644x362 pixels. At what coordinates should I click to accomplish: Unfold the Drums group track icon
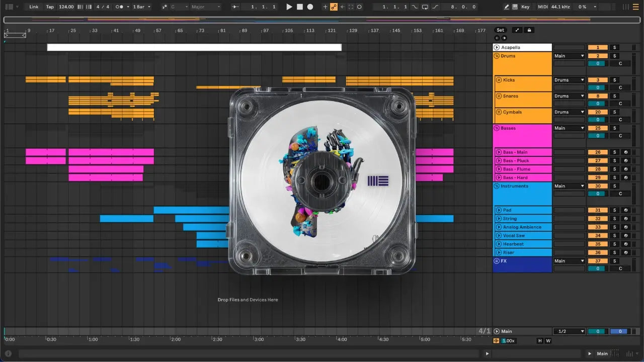[497, 56]
